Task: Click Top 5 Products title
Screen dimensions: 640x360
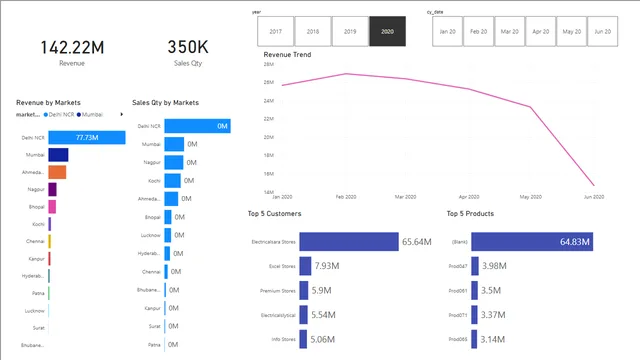Action: tap(470, 213)
